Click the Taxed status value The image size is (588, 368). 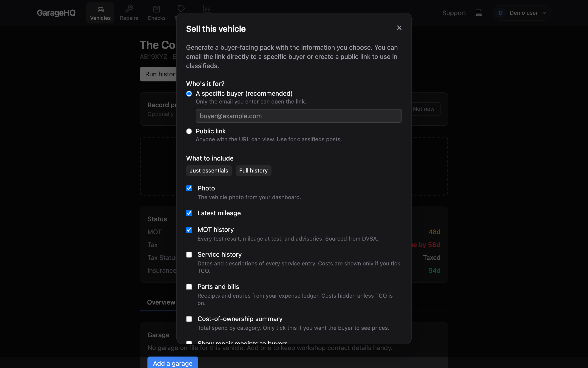pos(432,258)
